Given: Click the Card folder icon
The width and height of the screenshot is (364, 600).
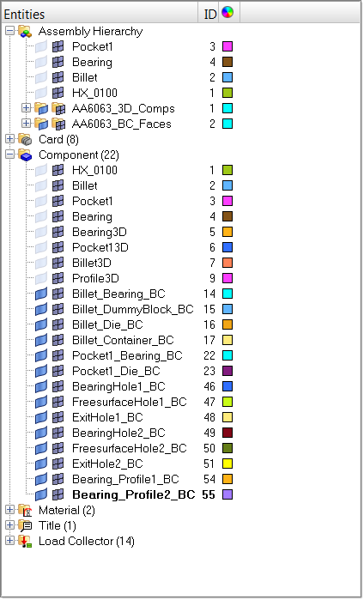Looking at the screenshot, I should click(25, 140).
